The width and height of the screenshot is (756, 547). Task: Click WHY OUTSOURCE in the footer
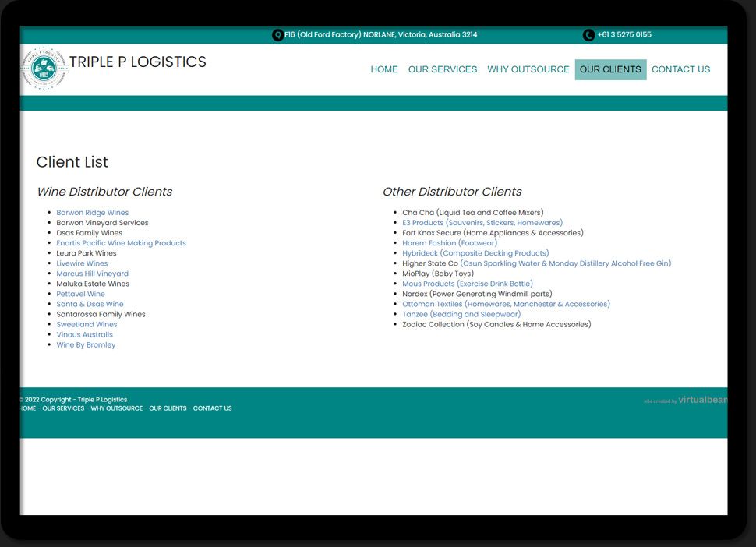click(x=116, y=408)
